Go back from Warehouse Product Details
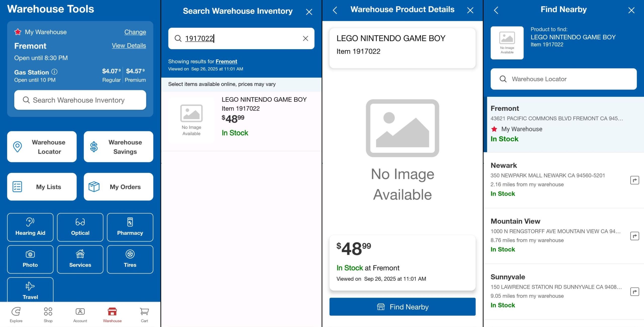Image resolution: width=644 pixels, height=327 pixels. [x=335, y=10]
